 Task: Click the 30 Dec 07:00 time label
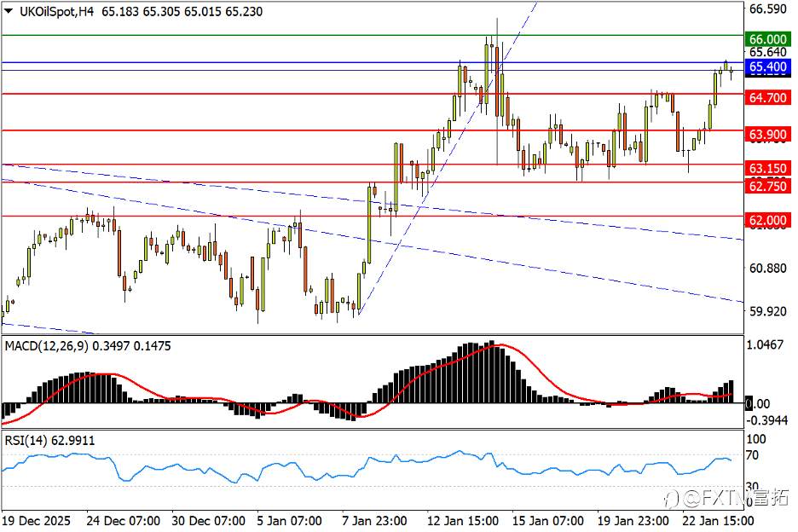pos(208,521)
